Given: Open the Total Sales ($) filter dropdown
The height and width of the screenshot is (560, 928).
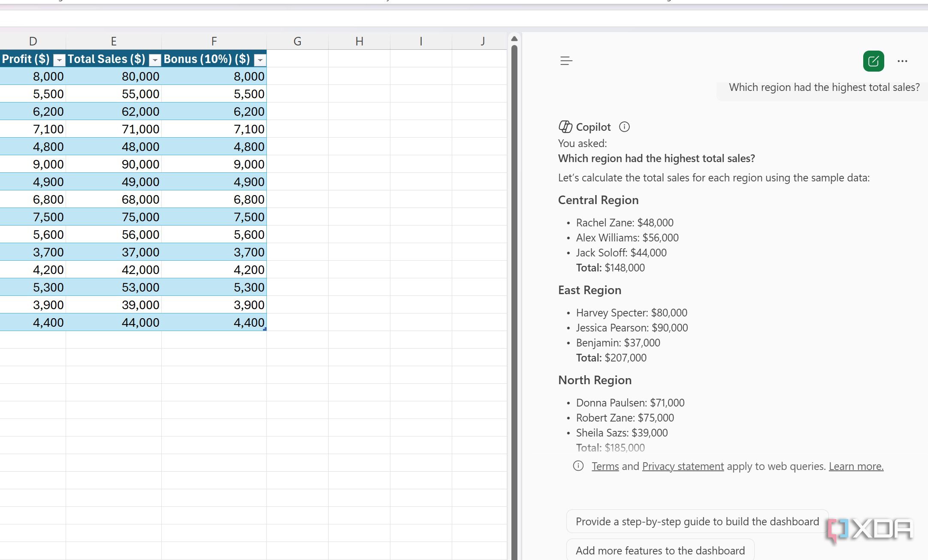Looking at the screenshot, I should coord(155,60).
